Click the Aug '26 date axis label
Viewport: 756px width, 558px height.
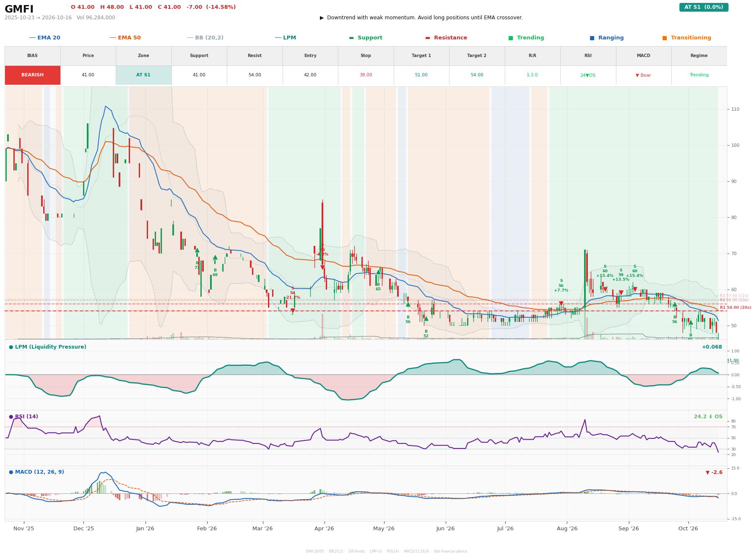click(567, 529)
